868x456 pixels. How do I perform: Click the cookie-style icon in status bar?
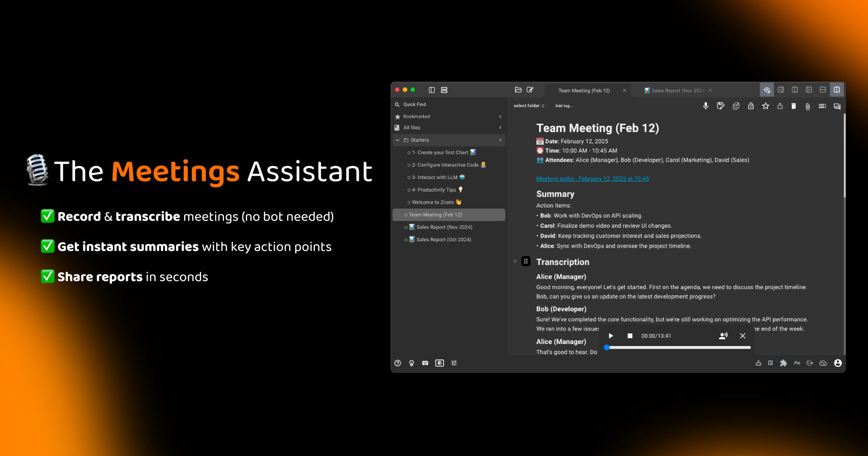(810, 363)
